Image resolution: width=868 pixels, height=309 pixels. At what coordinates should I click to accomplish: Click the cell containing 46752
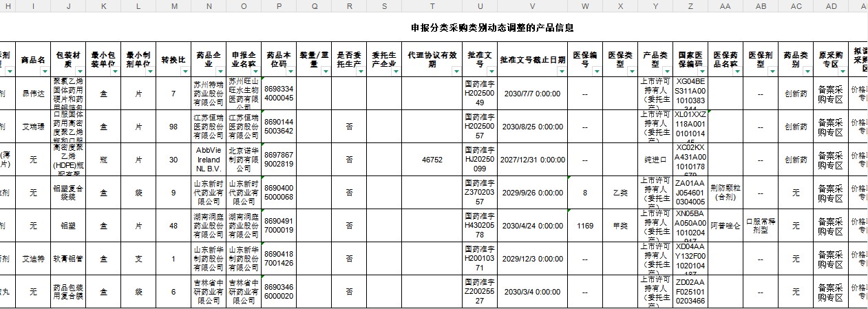(432, 160)
